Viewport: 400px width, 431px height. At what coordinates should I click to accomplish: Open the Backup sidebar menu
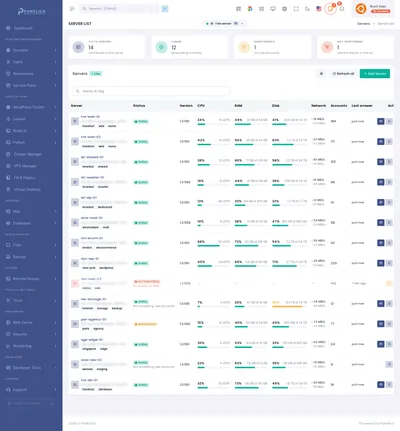click(x=31, y=257)
